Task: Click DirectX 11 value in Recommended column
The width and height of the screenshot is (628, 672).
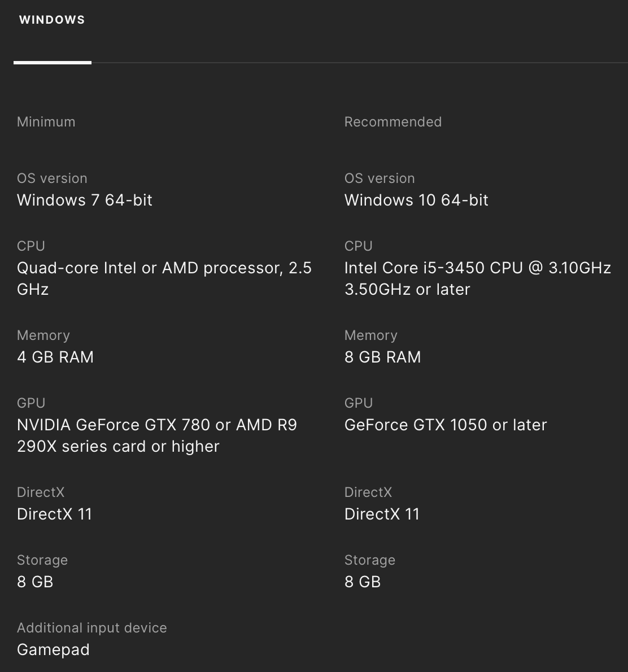Action: [382, 514]
